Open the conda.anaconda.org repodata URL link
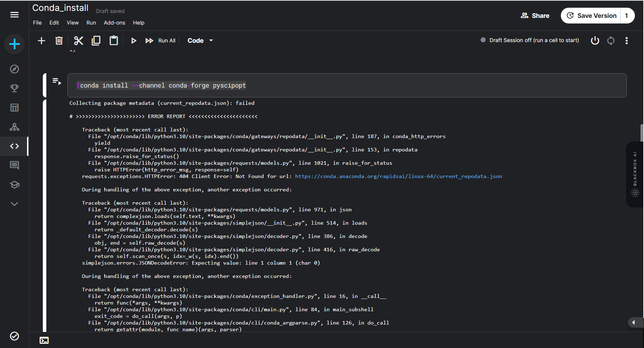Image resolution: width=644 pixels, height=348 pixels. pos(398,176)
